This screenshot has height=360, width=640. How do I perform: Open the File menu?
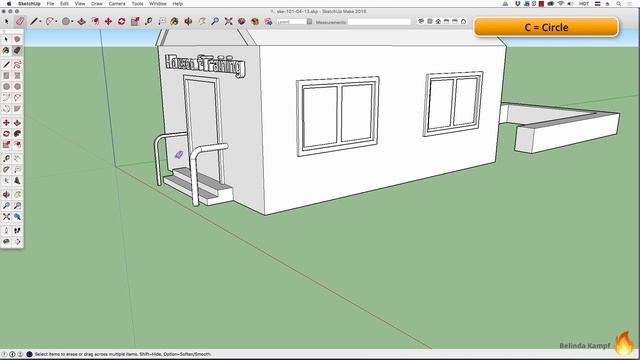click(50, 4)
